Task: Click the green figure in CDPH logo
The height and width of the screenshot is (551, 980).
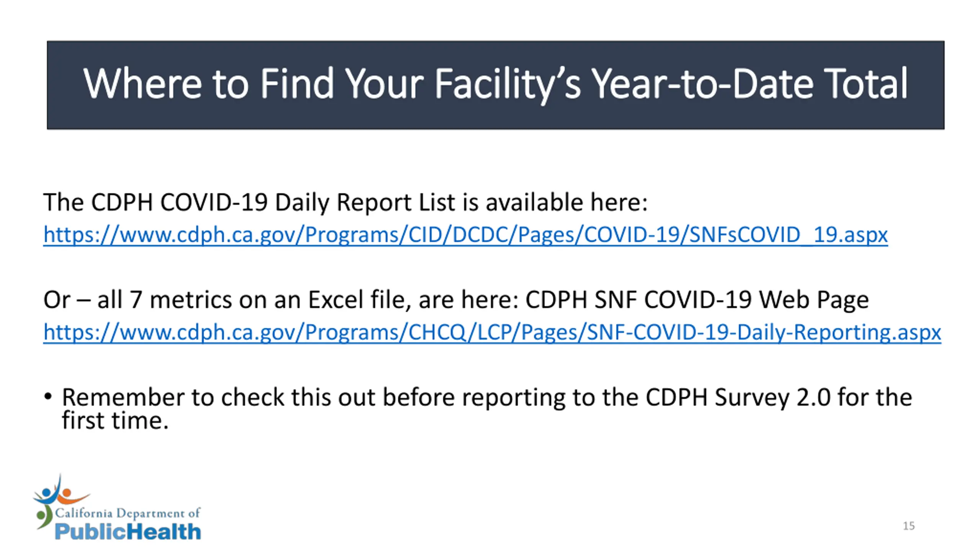Action: tap(45, 517)
